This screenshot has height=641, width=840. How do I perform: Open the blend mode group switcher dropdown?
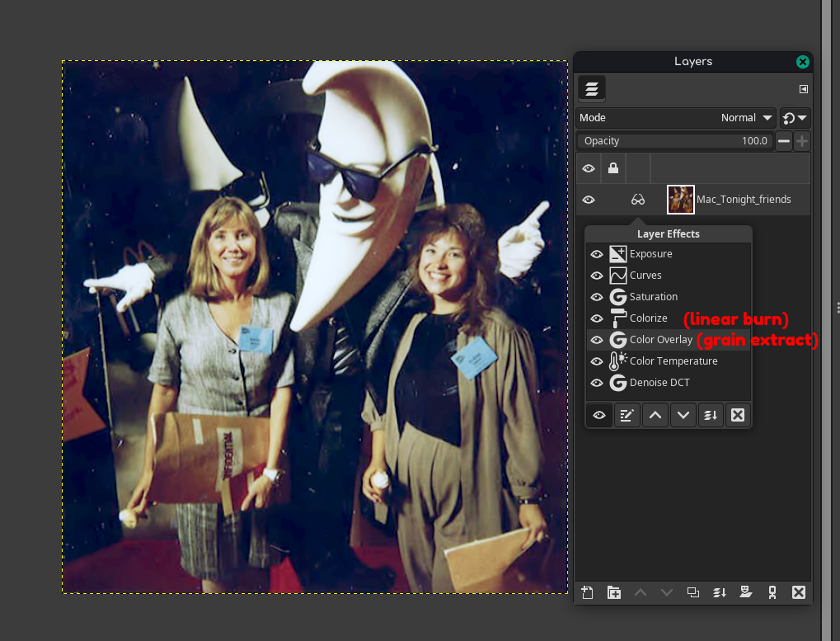coord(795,118)
